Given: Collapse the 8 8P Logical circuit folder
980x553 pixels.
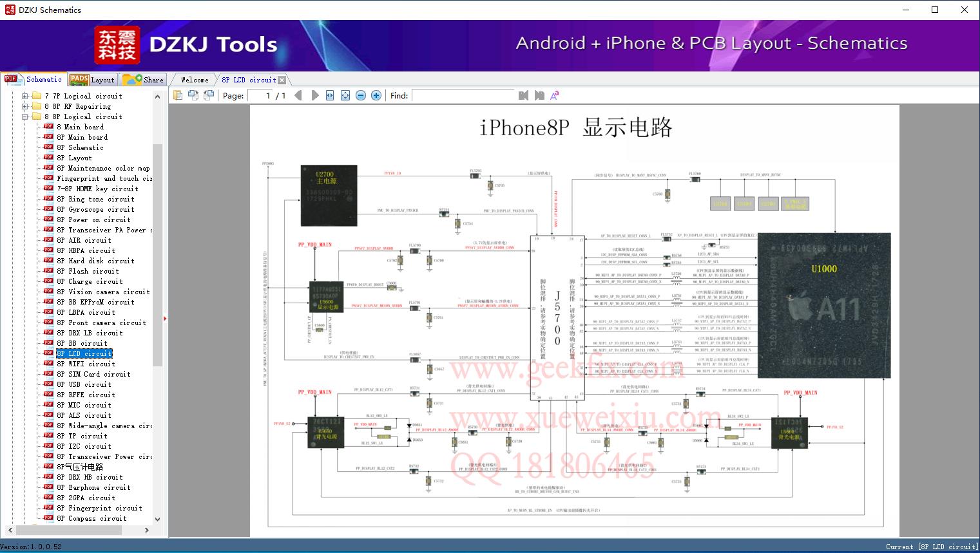Looking at the screenshot, I should [25, 117].
